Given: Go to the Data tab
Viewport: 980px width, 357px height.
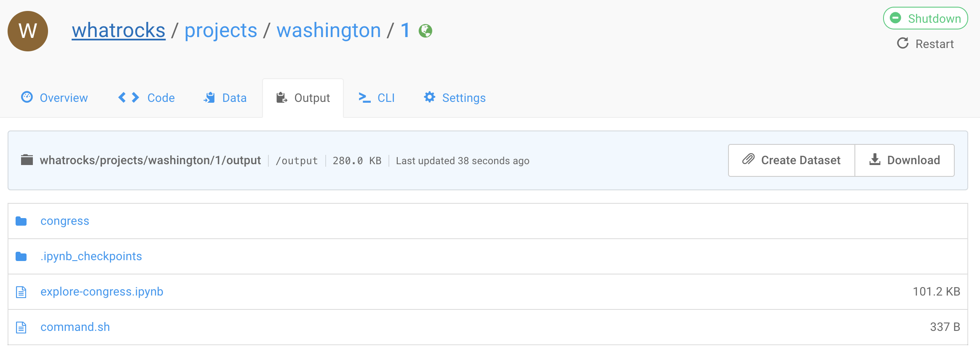Looking at the screenshot, I should [225, 98].
